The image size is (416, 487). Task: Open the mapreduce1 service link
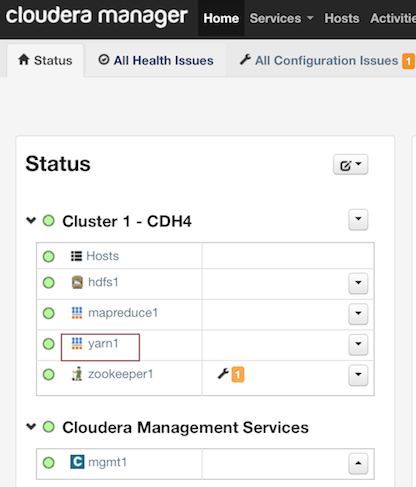(123, 313)
